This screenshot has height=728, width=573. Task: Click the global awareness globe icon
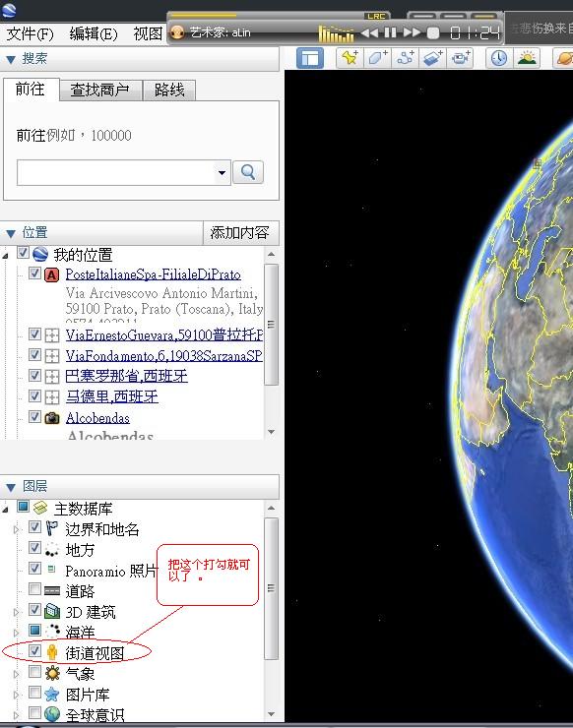pyautogui.click(x=52, y=713)
